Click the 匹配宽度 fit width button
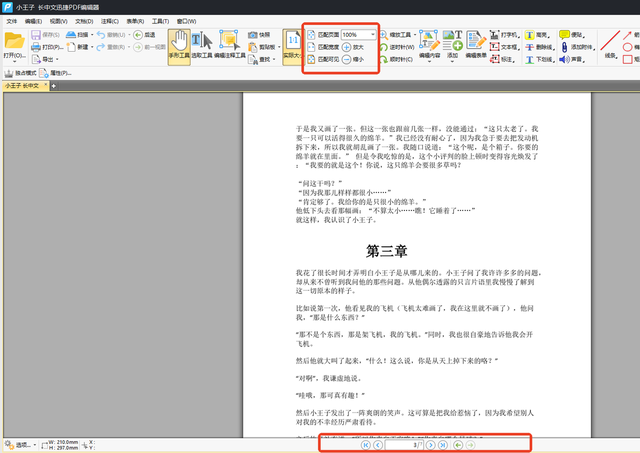The image size is (640, 453). pos(323,47)
